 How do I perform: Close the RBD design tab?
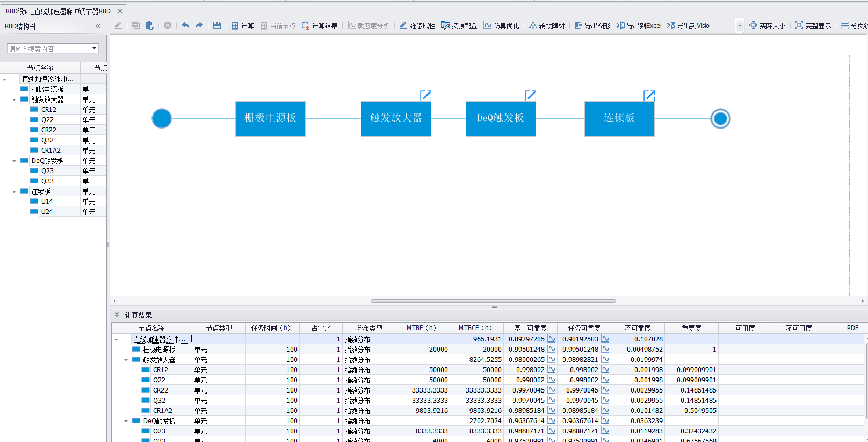coord(120,11)
